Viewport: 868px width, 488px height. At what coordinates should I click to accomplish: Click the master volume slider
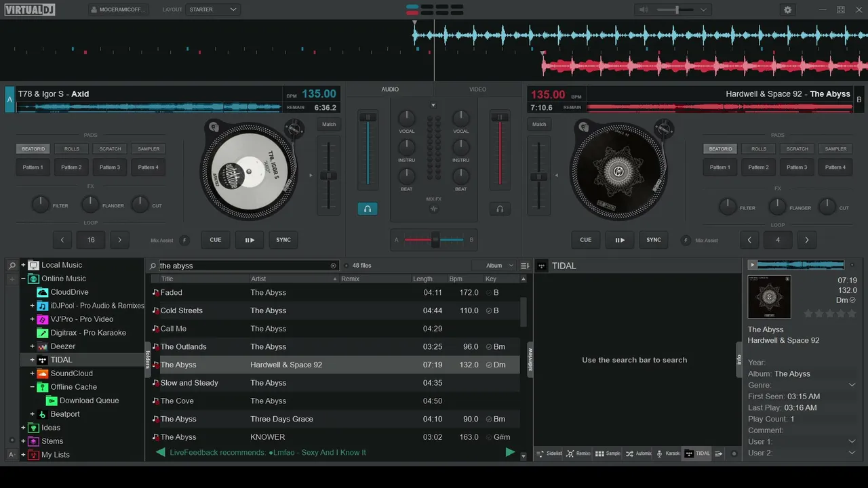[x=675, y=9]
